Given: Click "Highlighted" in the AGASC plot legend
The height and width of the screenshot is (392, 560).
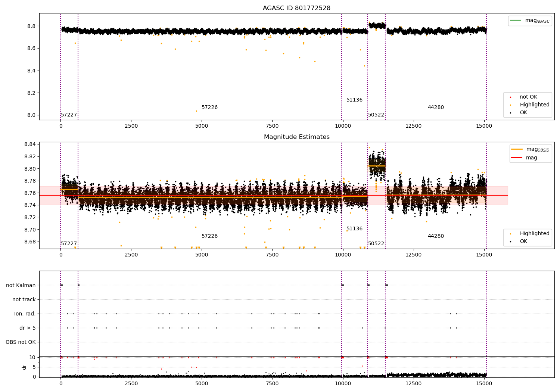Looking at the screenshot, I should (x=534, y=105).
